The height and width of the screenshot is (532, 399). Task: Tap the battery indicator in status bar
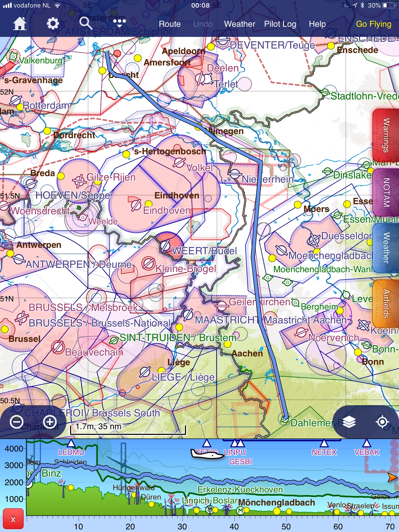click(389, 5)
